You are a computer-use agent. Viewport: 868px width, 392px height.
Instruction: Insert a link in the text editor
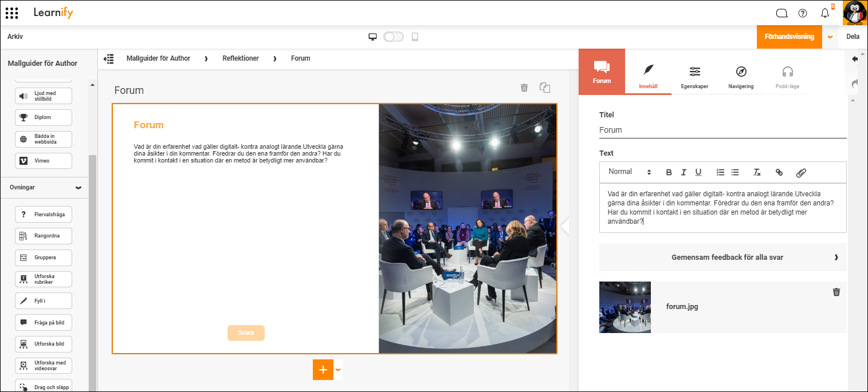(x=779, y=172)
